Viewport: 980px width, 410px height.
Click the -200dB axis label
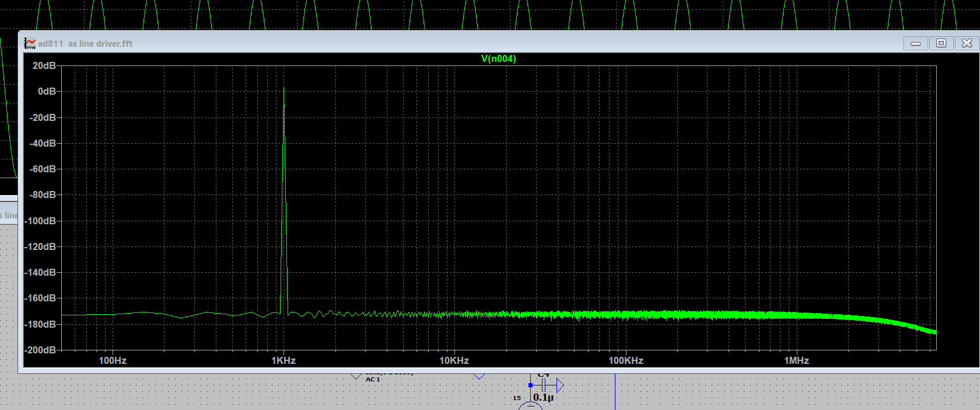pos(40,350)
